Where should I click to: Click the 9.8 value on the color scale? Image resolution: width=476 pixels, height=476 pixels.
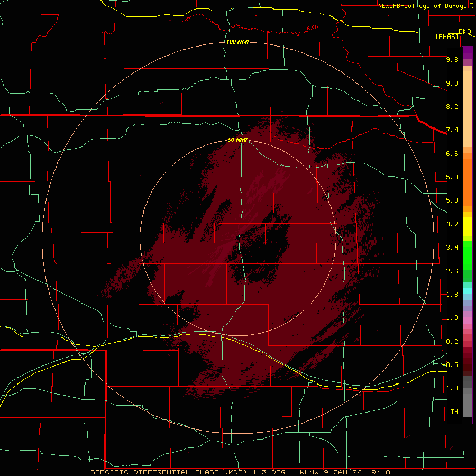(x=452, y=59)
